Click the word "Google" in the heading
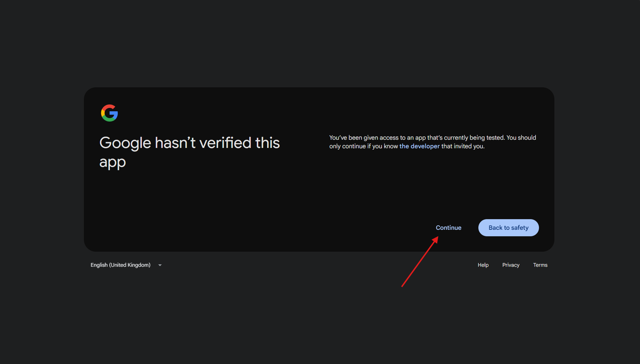Screen dimensions: 640x364 point(125,143)
